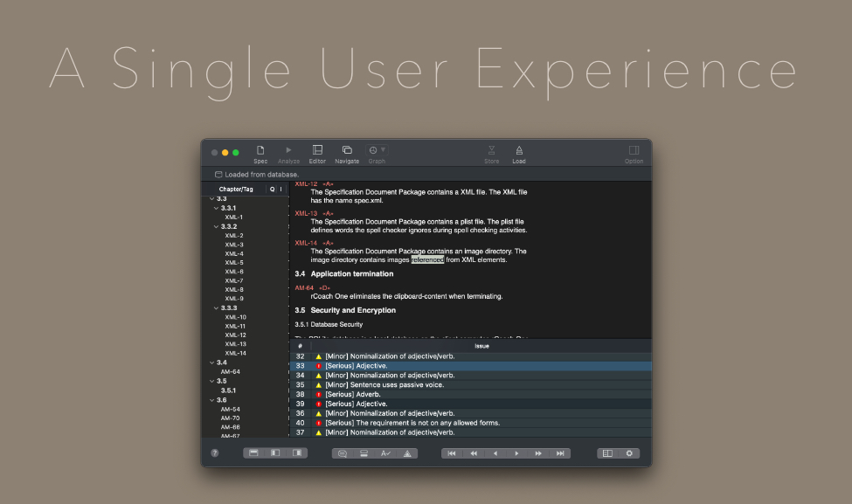Toggle the right sidebar panel layout button
The width and height of the screenshot is (852, 504).
(x=297, y=453)
